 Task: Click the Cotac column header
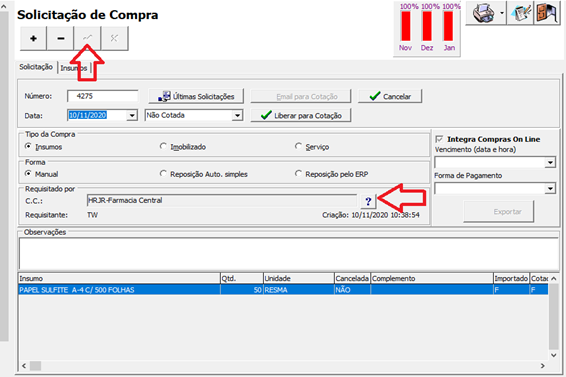tap(539, 278)
